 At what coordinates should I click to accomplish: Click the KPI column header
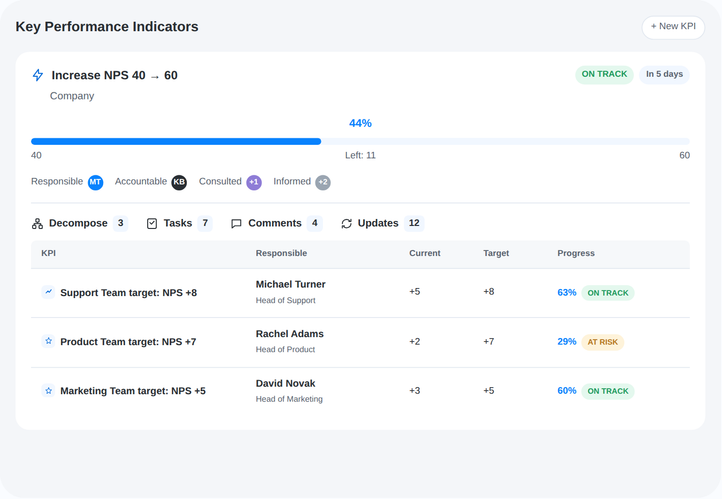pos(48,253)
